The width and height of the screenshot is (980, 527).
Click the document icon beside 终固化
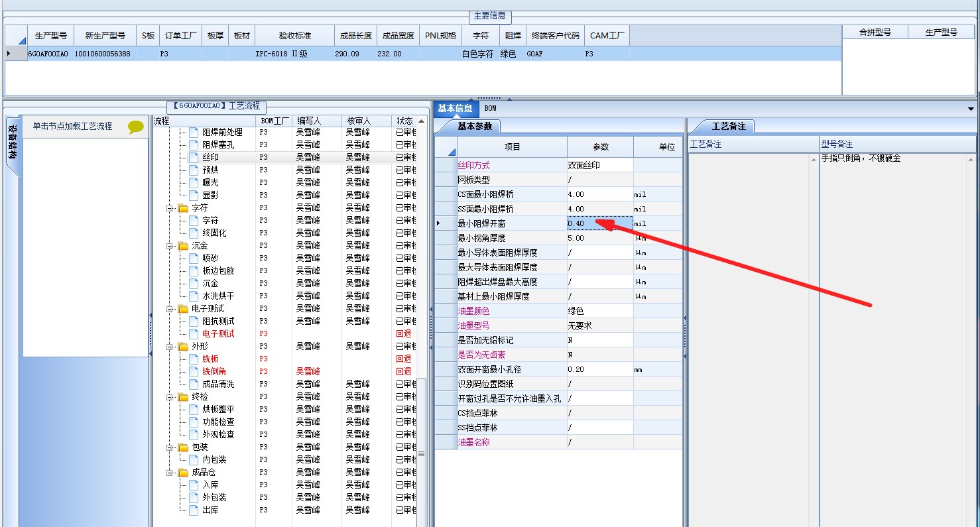pyautogui.click(x=194, y=233)
